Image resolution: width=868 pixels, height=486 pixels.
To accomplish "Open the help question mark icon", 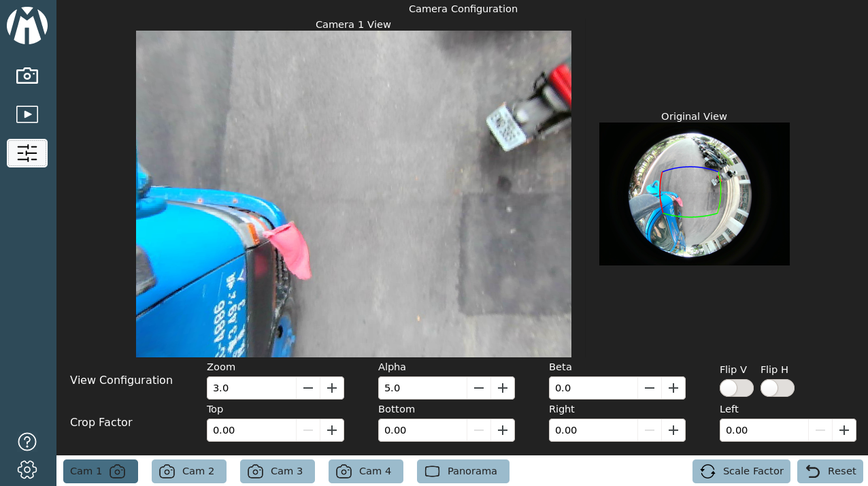I will [27, 442].
